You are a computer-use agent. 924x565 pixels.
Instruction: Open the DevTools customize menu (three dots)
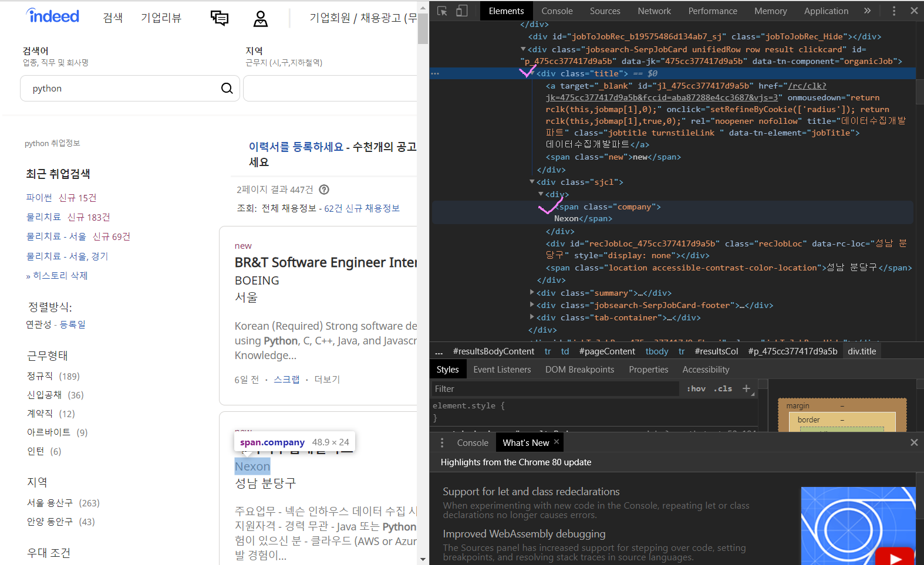pyautogui.click(x=894, y=11)
